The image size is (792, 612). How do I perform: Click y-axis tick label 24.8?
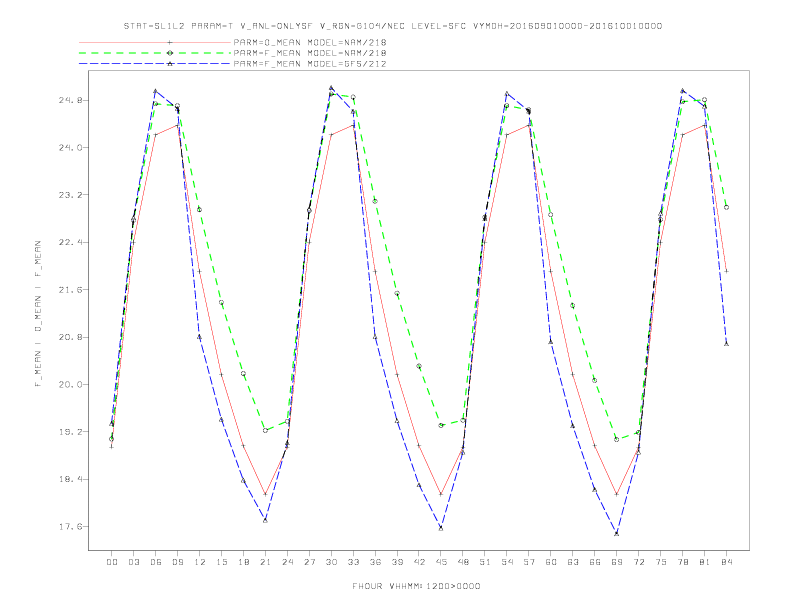click(x=71, y=100)
